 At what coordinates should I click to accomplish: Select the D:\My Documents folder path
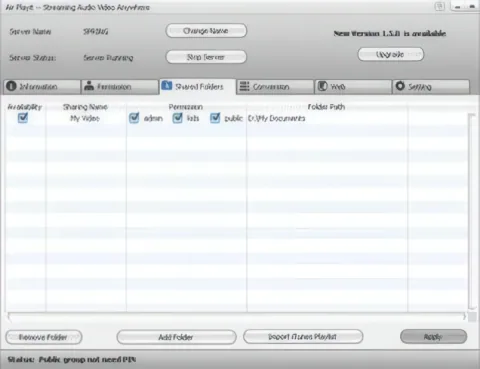pos(276,118)
